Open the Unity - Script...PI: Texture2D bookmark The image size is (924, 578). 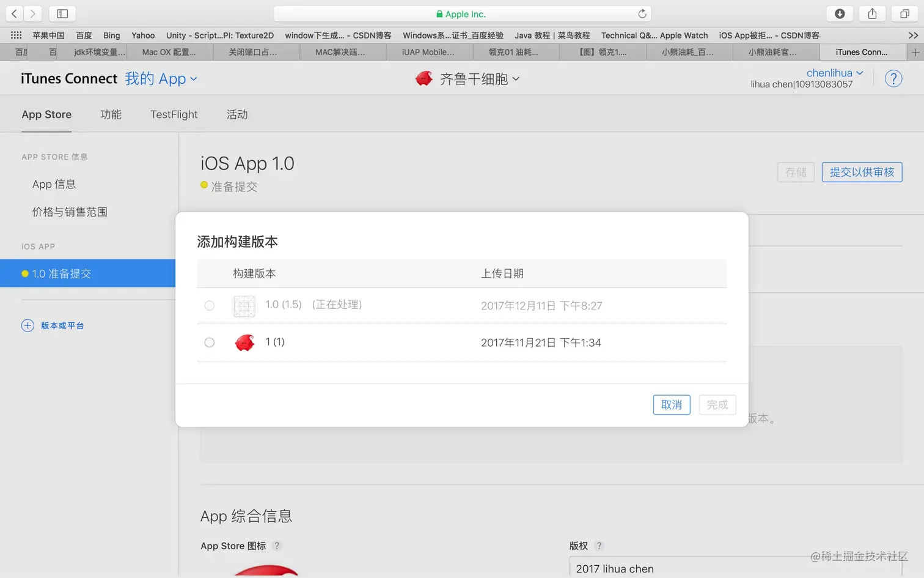[x=220, y=35]
